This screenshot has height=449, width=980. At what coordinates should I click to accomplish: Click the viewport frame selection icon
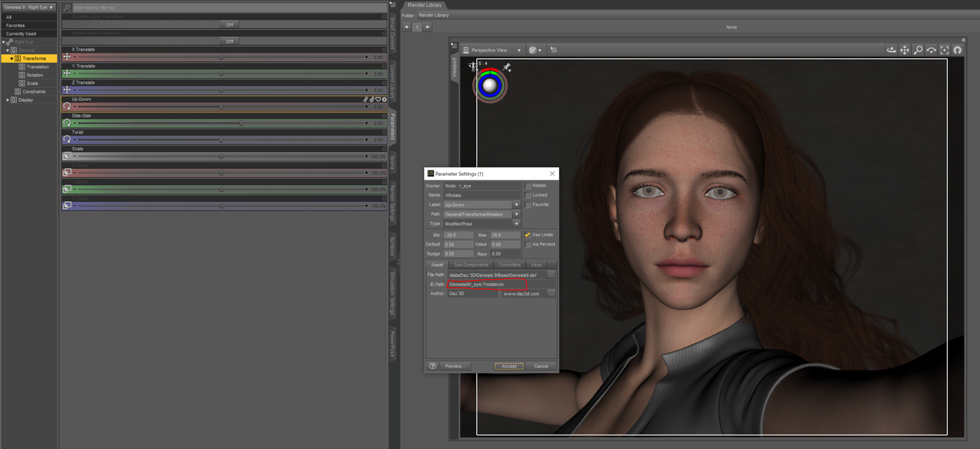(x=944, y=50)
